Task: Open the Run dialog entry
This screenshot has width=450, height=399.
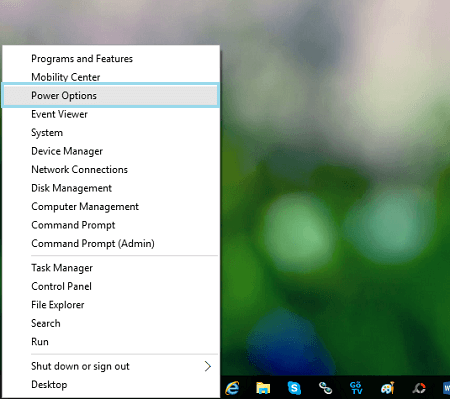Action: tap(111, 342)
